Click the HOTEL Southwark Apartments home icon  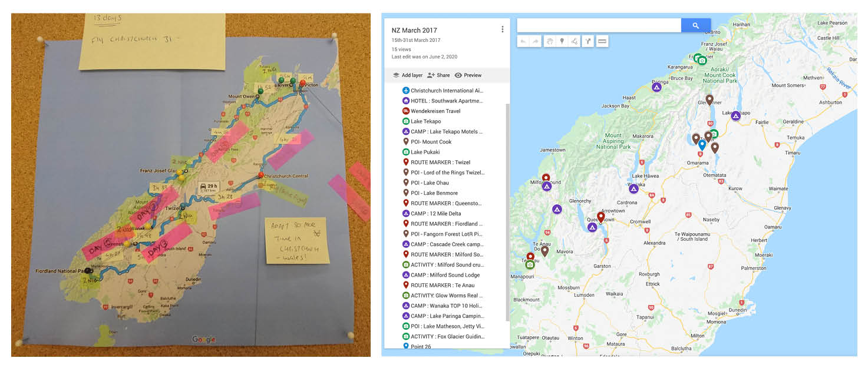point(406,101)
